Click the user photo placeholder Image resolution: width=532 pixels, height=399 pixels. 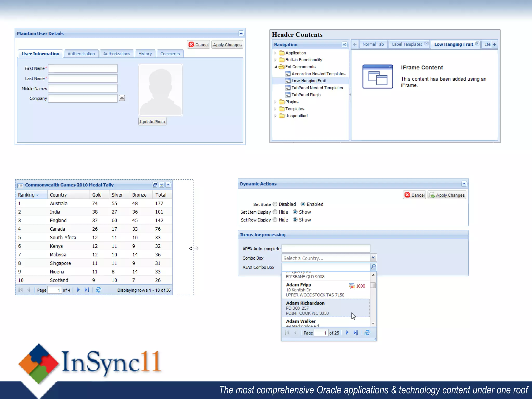point(161,90)
